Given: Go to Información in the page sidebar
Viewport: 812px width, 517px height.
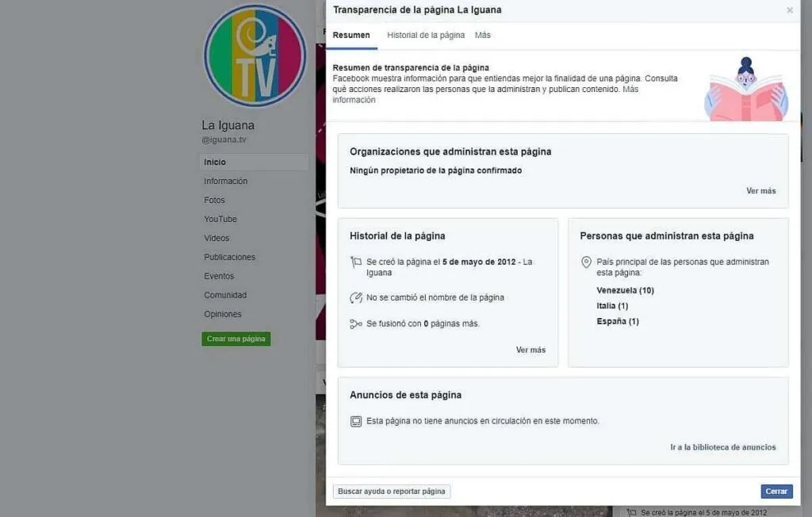Looking at the screenshot, I should click(226, 182).
